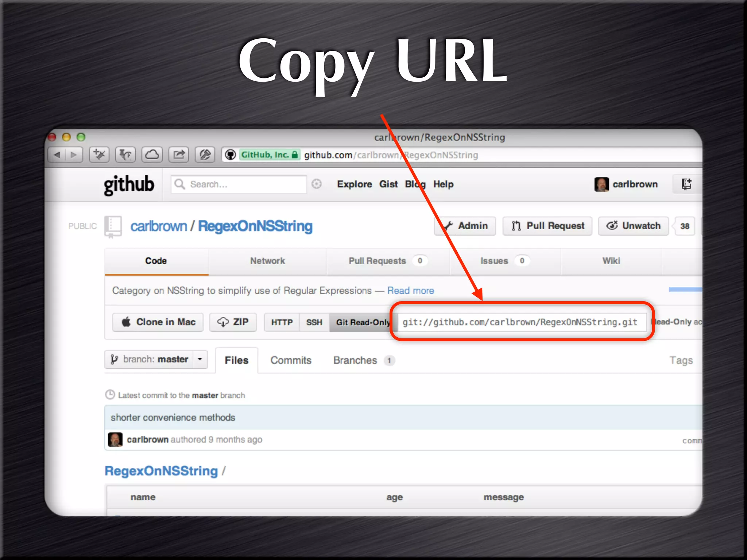The image size is (747, 560).
Task: Click the age column header
Action: pyautogui.click(x=395, y=497)
